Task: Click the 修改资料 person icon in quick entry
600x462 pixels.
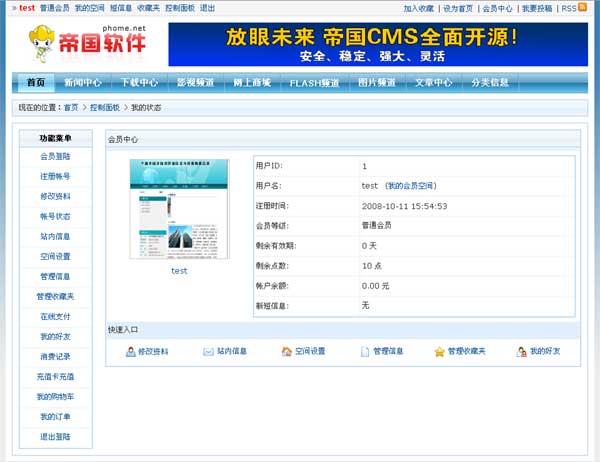Action: 131,352
